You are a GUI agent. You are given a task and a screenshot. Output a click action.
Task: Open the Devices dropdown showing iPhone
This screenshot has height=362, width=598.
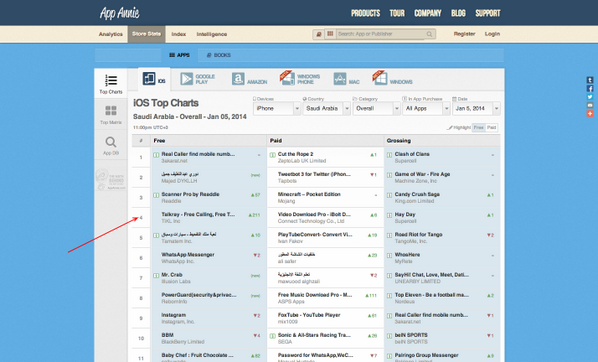(276, 108)
